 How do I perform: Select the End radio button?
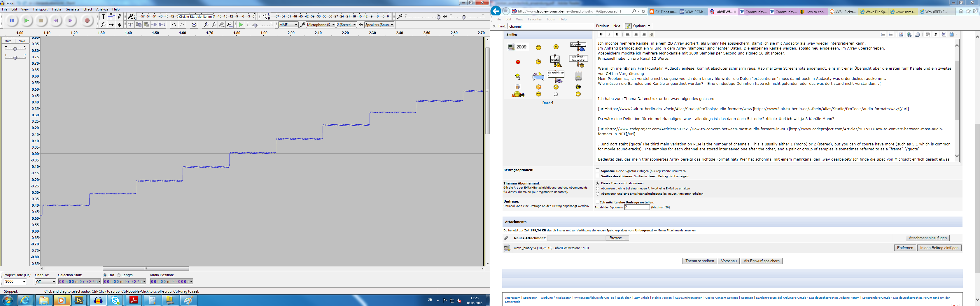tap(105, 275)
